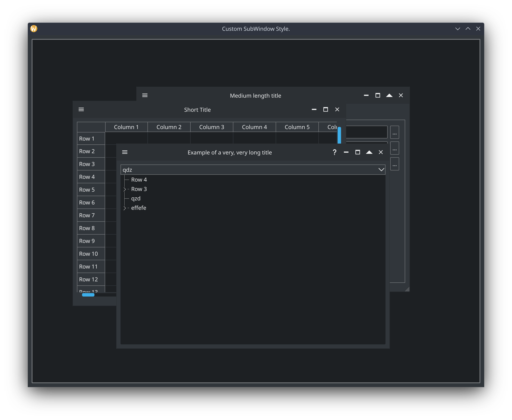
Task: Click the third ellipsis browse button
Action: [x=394, y=164]
